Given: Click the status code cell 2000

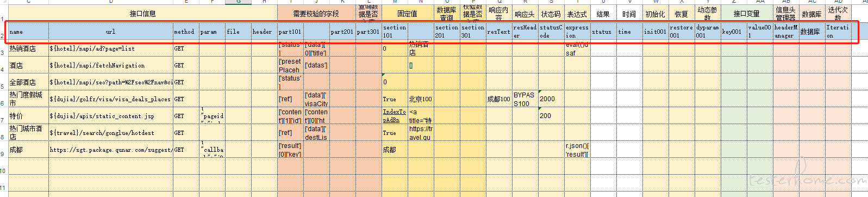Looking at the screenshot, I should pyautogui.click(x=551, y=99).
